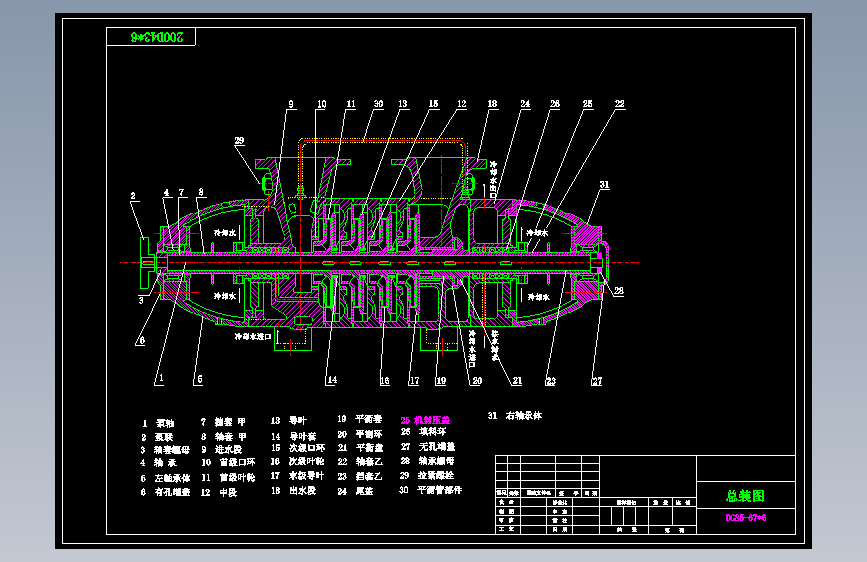Image resolution: width=867 pixels, height=562 pixels.
Task: Select legend entry 31 右轴承体
Action: tap(515, 415)
